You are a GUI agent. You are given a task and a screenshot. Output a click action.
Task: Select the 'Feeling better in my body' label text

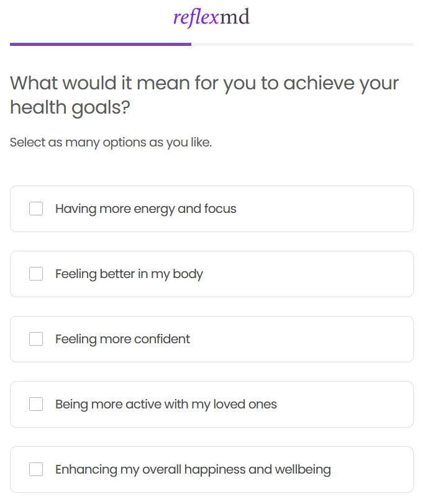tap(129, 274)
